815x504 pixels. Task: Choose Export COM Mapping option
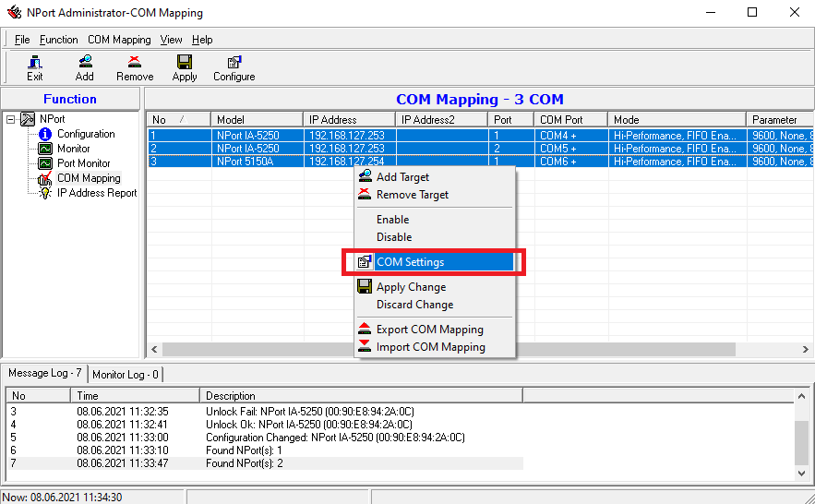pos(429,330)
